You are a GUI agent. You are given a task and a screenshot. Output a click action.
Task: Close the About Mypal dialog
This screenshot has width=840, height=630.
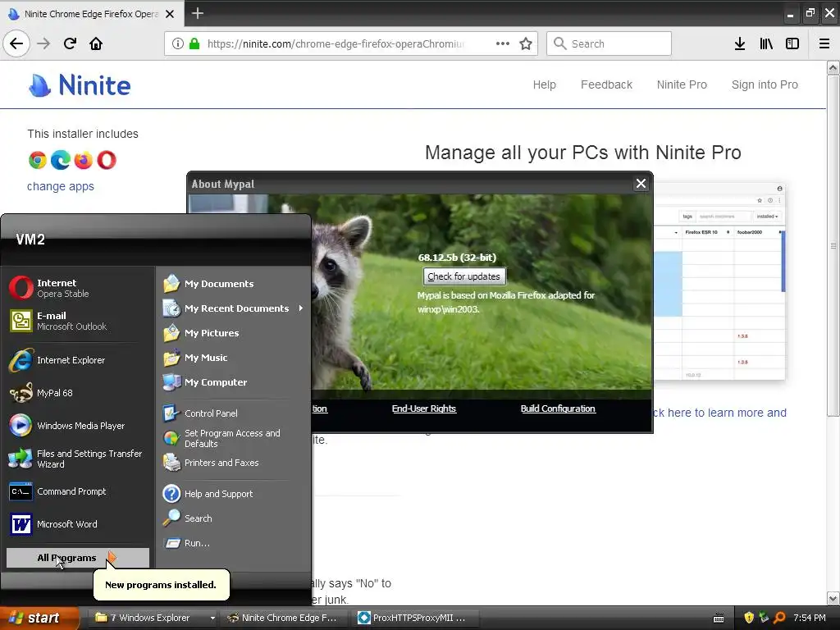[641, 184]
